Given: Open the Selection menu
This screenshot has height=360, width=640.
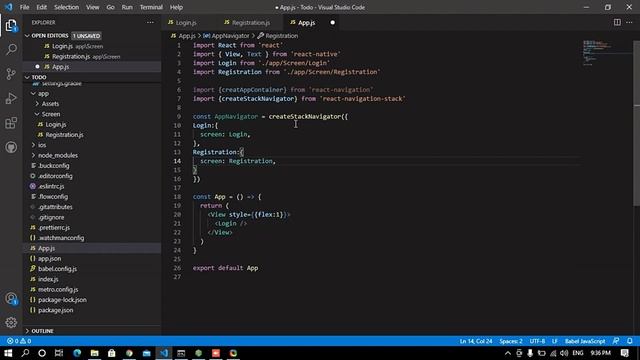Looking at the screenshot, I should [x=67, y=7].
